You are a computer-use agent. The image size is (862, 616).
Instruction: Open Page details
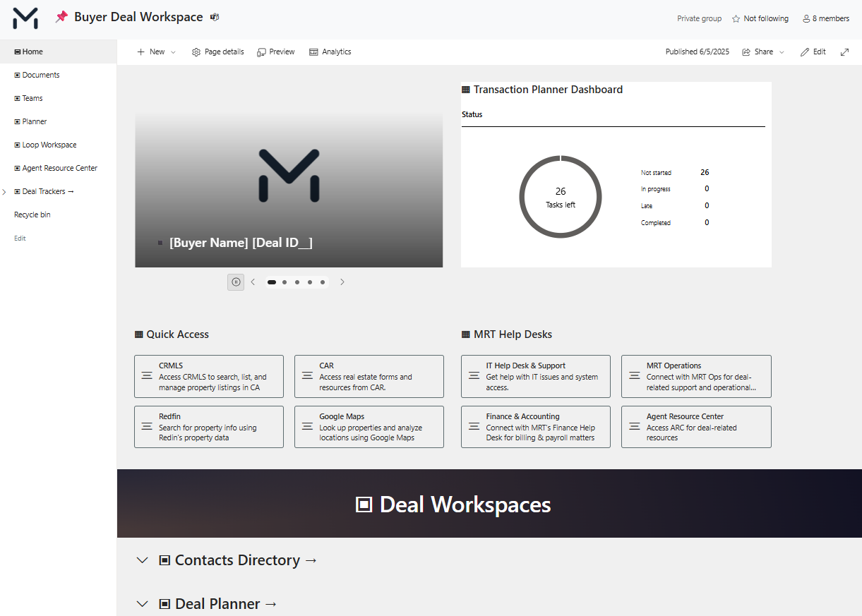tap(218, 52)
